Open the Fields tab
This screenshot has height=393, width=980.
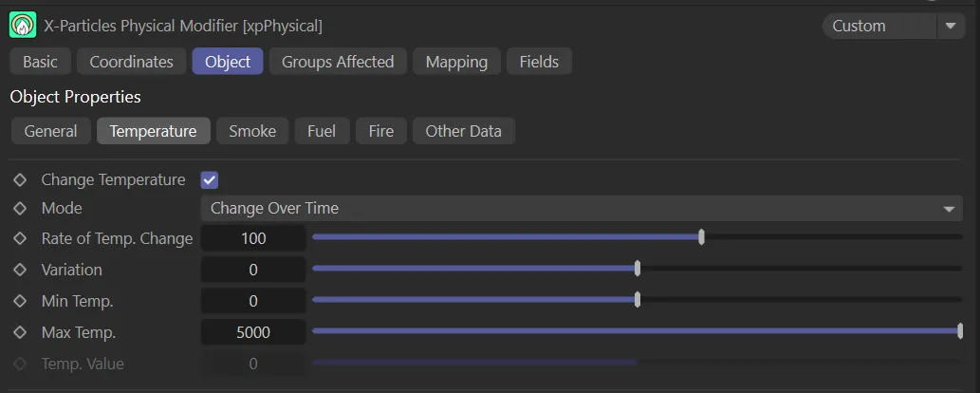(539, 62)
